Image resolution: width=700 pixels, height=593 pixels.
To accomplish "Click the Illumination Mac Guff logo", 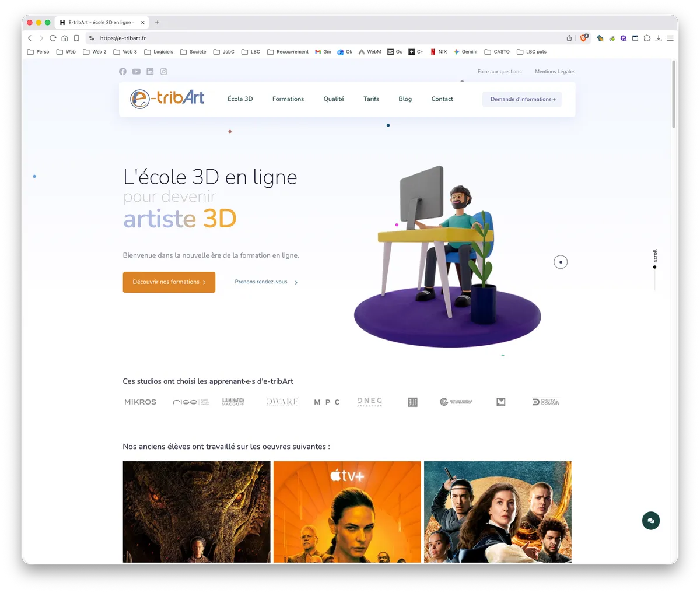I will click(233, 402).
